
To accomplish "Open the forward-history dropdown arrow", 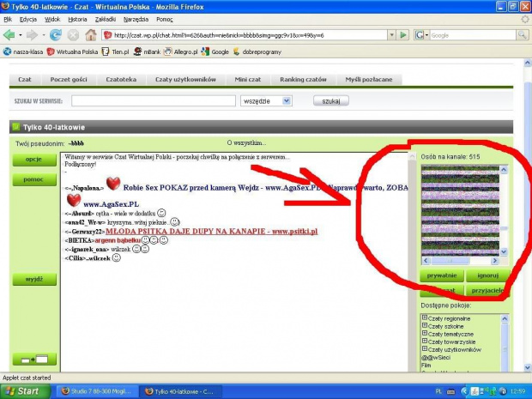I will [x=44, y=35].
